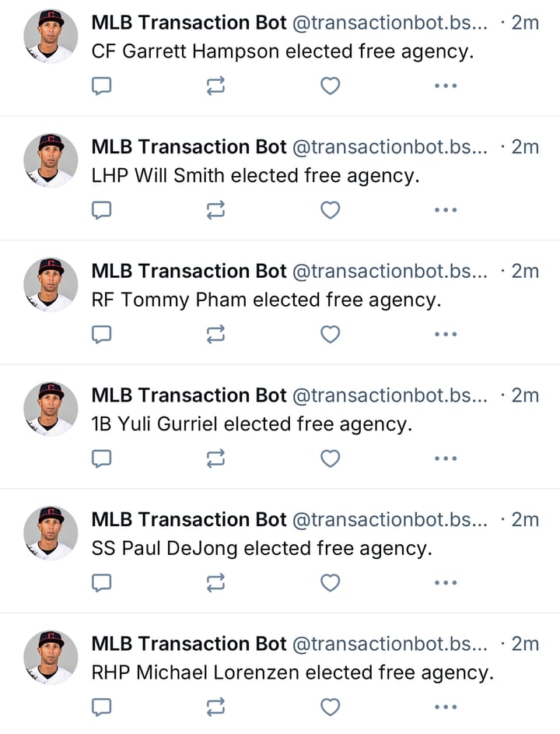Open the more options menu on the Tommy Pham tweet
This screenshot has height=734, width=560.
pyautogui.click(x=445, y=334)
